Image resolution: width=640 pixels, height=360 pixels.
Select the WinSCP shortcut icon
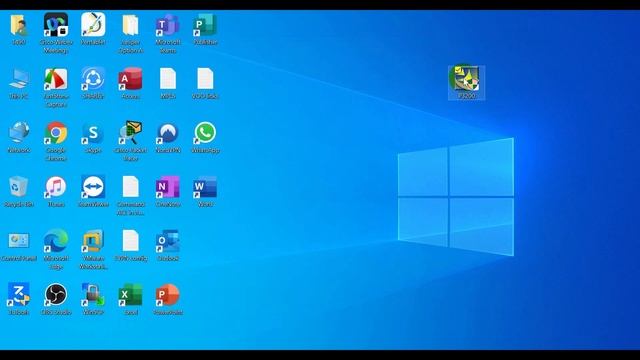point(93,295)
